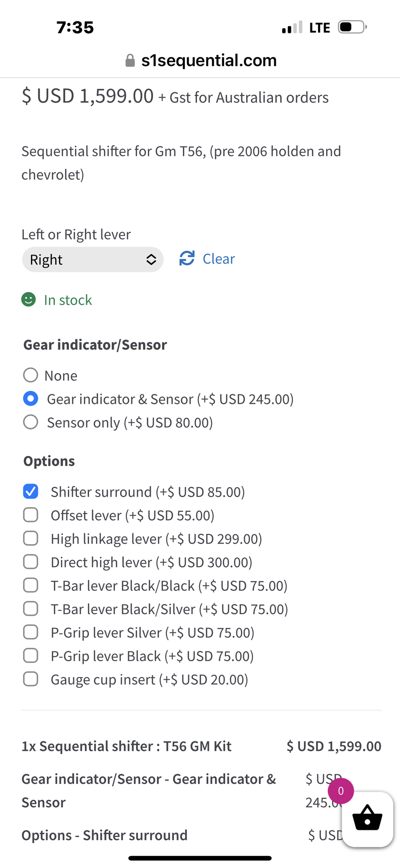Viewport: 400px width, 868px height.
Task: Tap the green In stock smiley icon
Action: tap(29, 300)
